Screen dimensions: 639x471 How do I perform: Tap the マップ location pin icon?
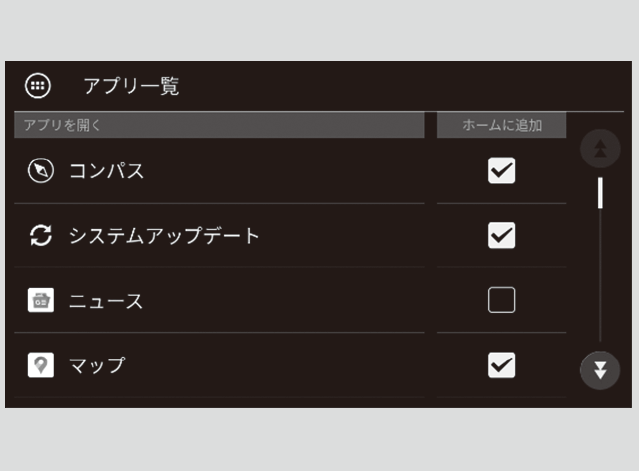(41, 365)
